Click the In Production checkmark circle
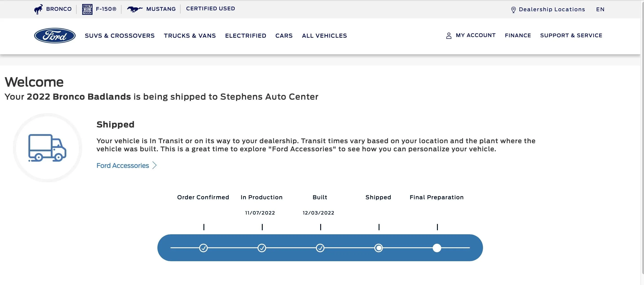This screenshot has width=644, height=285. pos(262,248)
